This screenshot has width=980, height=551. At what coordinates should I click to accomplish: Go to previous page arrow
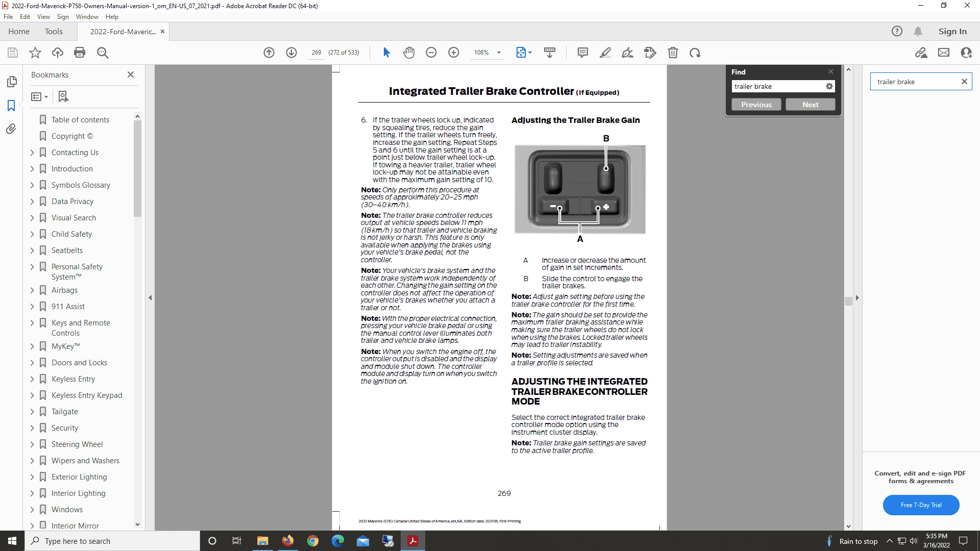(269, 53)
